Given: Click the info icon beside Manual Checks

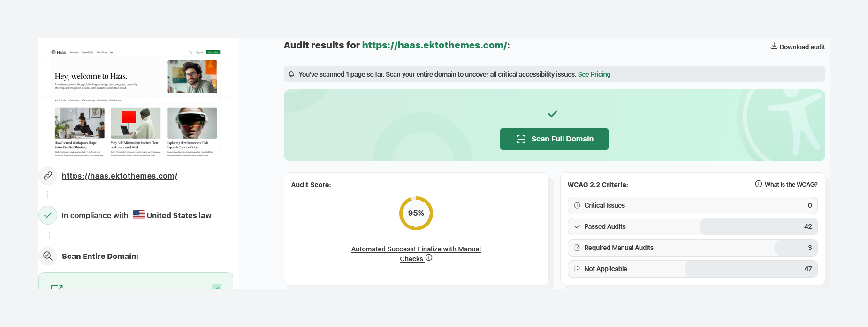Looking at the screenshot, I should (x=429, y=257).
